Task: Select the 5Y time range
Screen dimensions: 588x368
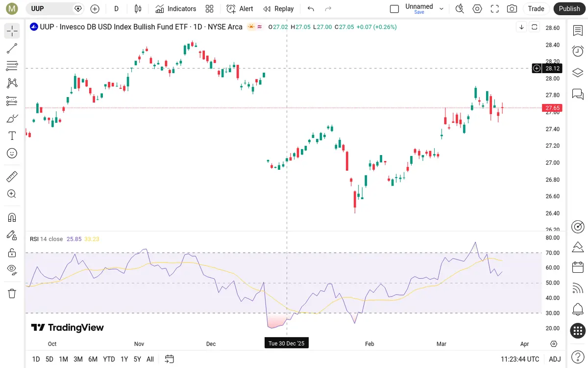Action: [x=137, y=359]
